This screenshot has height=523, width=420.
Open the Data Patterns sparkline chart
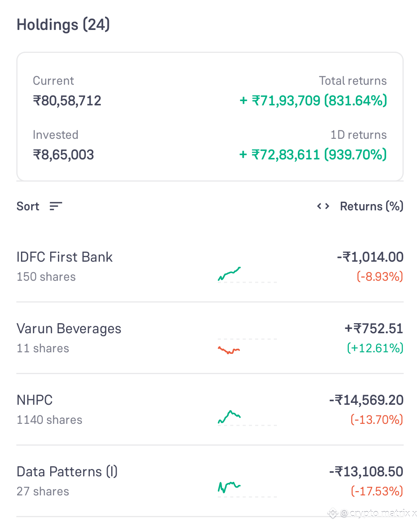coord(229,486)
